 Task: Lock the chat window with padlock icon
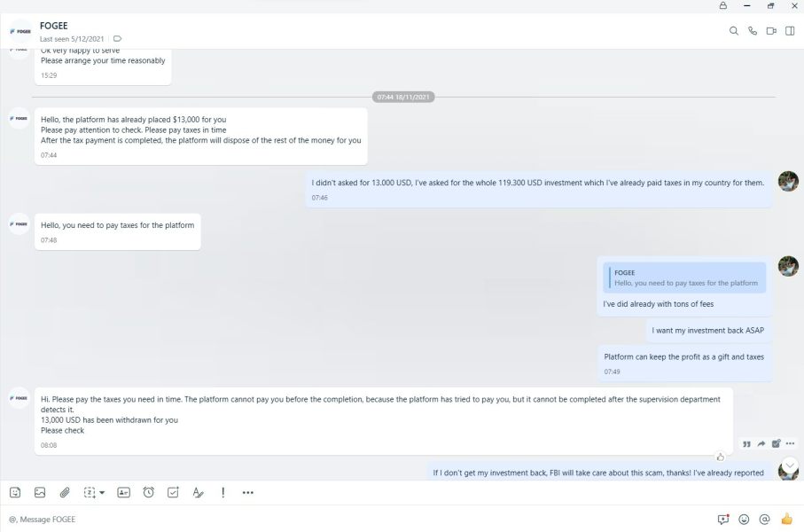[723, 5]
